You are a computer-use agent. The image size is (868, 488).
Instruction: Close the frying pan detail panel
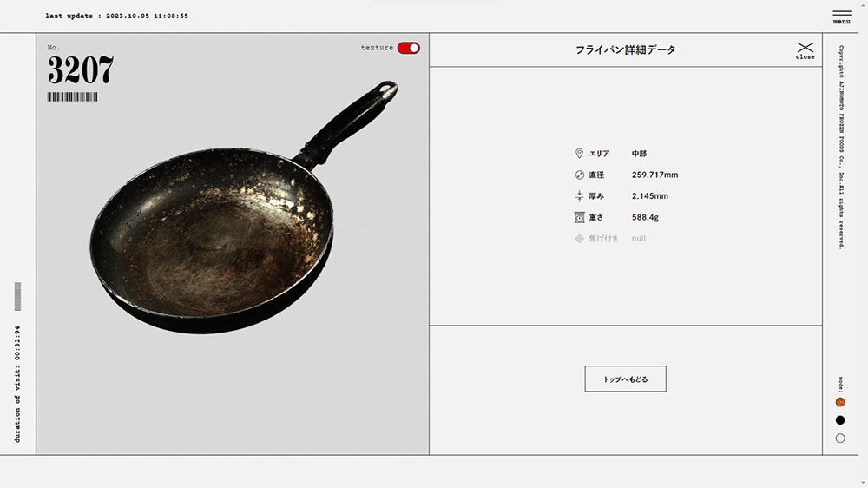coord(806,49)
